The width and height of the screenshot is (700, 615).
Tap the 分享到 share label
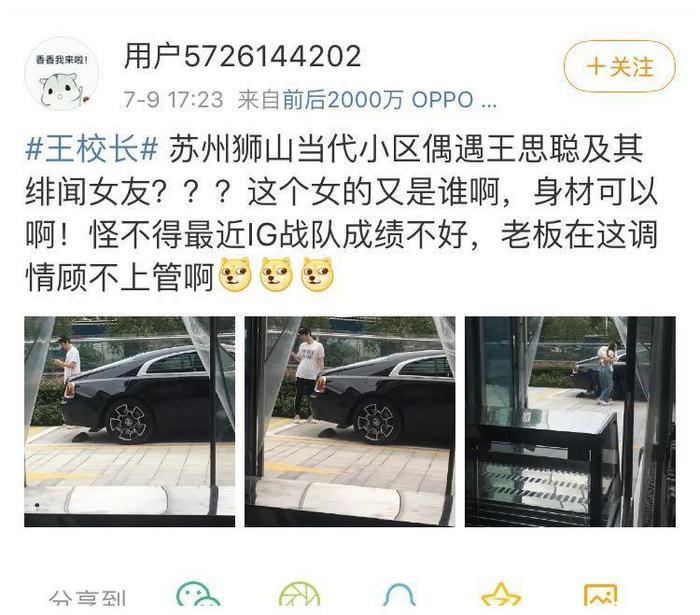coord(88,598)
